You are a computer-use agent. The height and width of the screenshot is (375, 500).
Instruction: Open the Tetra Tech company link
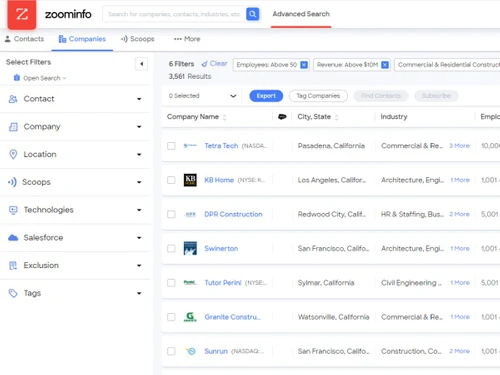pyautogui.click(x=221, y=146)
